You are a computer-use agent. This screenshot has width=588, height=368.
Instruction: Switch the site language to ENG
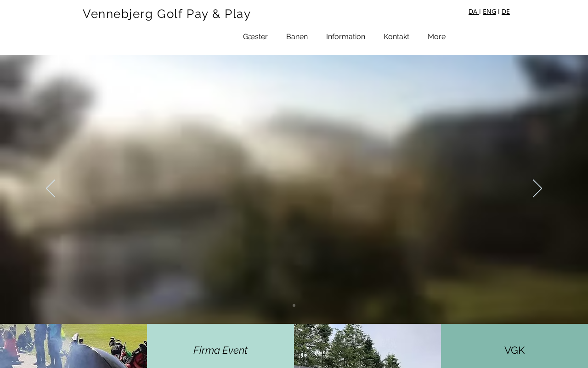click(489, 11)
